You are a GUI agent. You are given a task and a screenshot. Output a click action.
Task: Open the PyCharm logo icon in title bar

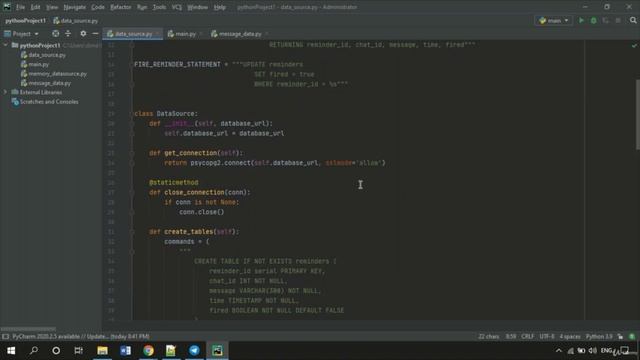click(7, 7)
